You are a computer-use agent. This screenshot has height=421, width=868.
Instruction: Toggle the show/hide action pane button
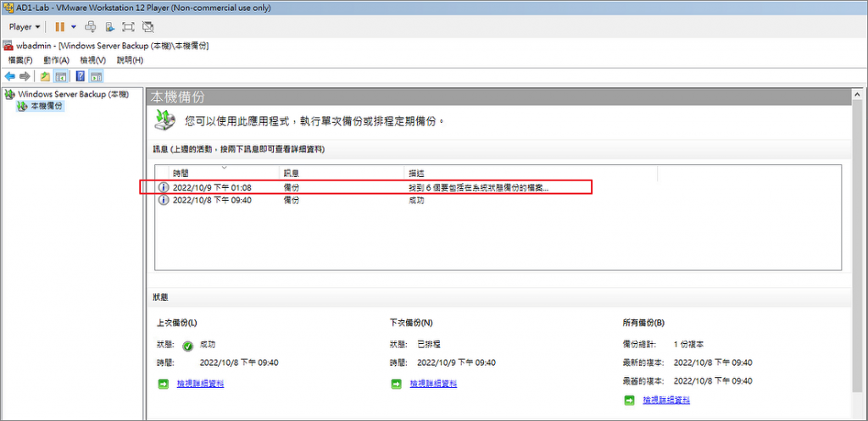click(x=97, y=76)
